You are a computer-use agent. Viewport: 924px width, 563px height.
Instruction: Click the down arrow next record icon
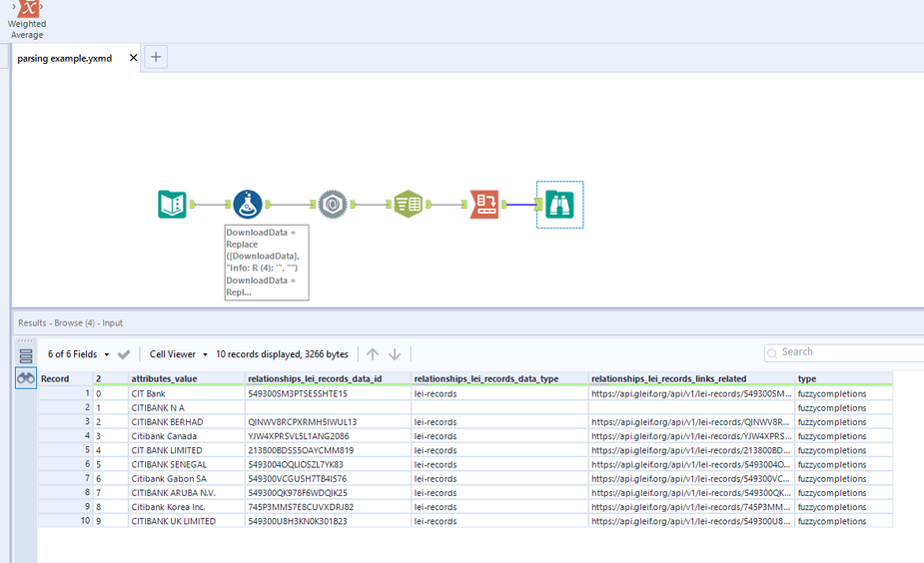click(395, 354)
